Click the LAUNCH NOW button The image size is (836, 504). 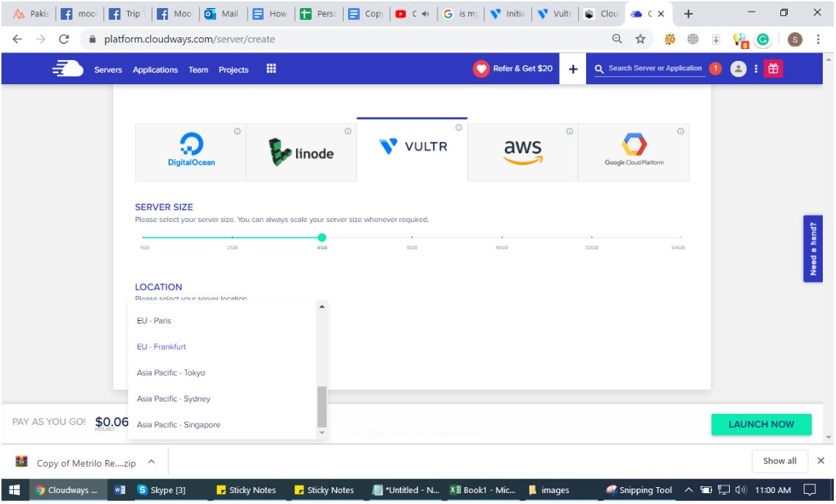tap(761, 425)
